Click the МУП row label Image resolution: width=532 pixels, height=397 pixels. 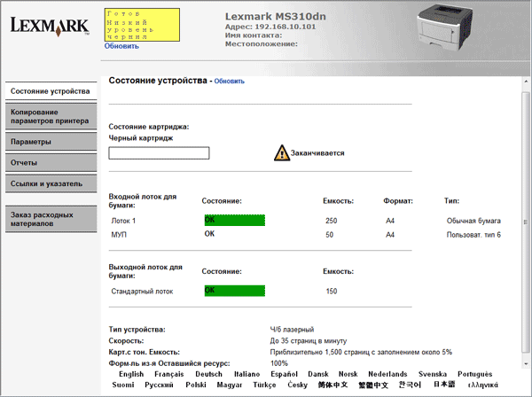(x=119, y=235)
